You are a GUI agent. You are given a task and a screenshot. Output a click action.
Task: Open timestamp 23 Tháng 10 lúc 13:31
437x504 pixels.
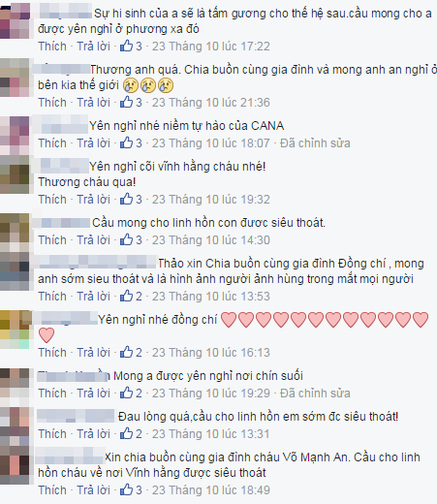click(211, 434)
